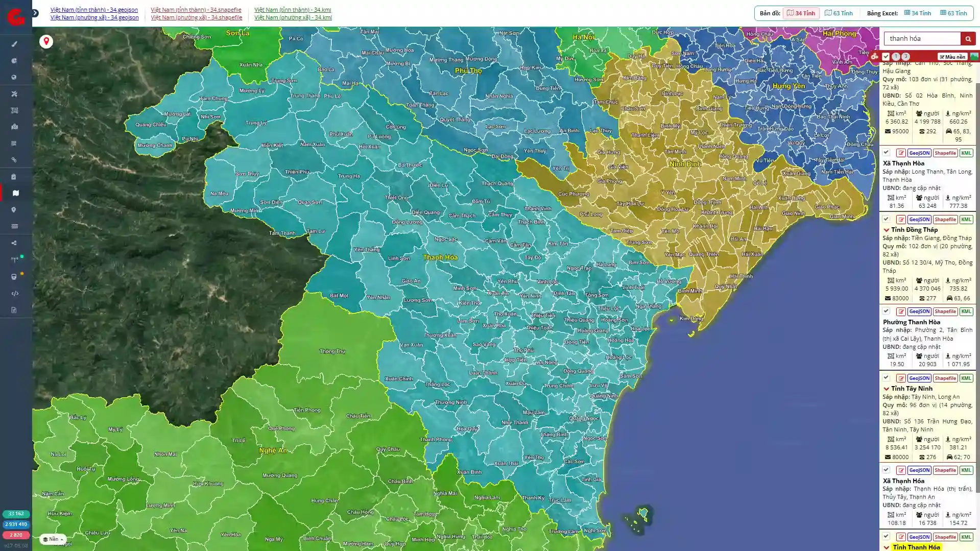Toggle the Màu nền checkbox
This screenshot has width=980, height=551.
coord(952,57)
